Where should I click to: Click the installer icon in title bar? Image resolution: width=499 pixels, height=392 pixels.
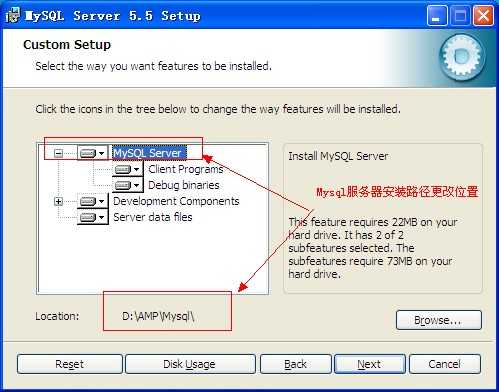(x=13, y=16)
